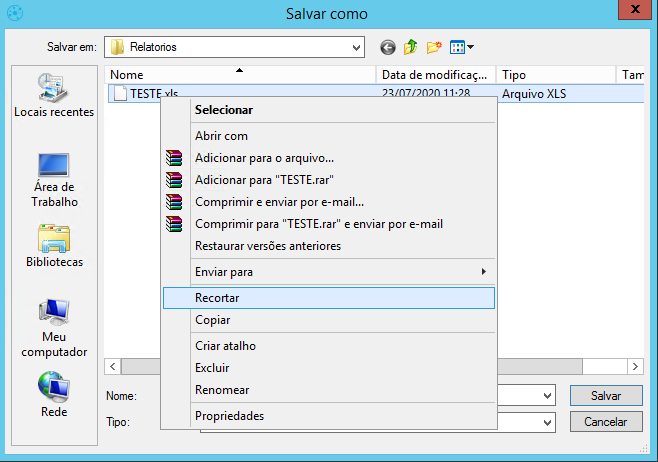
Task: Expand the Tipo file type dropdown arrow
Action: click(x=547, y=423)
